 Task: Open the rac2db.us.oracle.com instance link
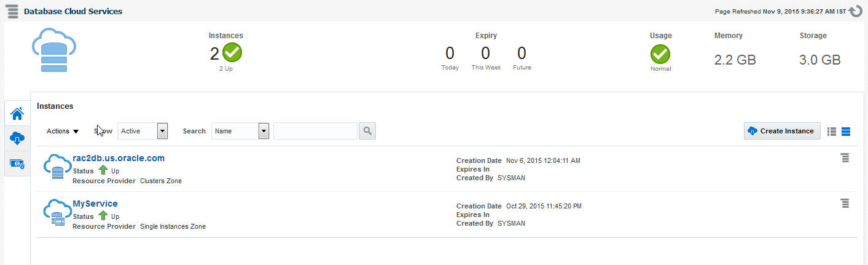click(x=119, y=158)
